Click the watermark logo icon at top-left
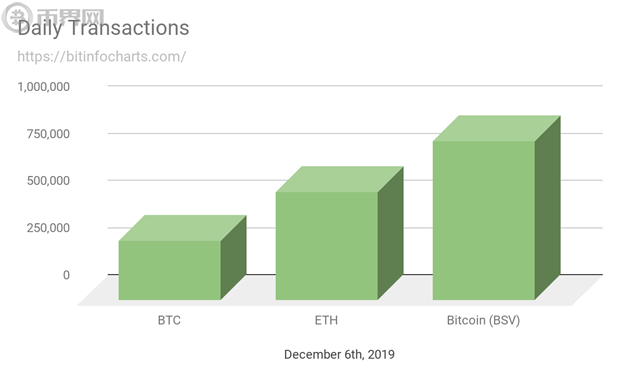The height and width of the screenshot is (378, 620). pyautogui.click(x=16, y=17)
